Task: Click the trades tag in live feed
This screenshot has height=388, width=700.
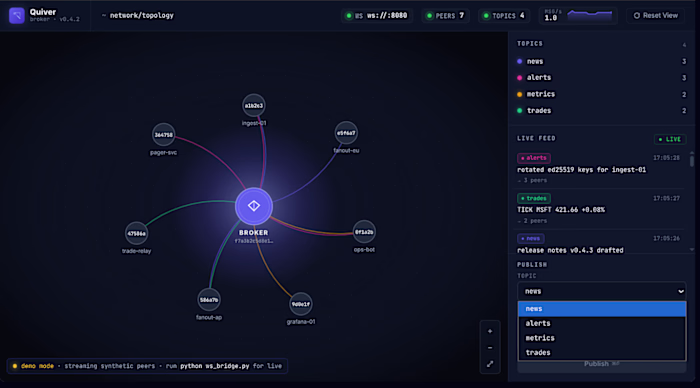Action: [534, 198]
